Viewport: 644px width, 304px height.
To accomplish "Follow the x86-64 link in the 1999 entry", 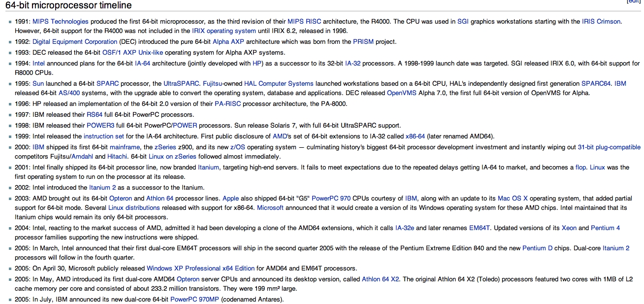I will click(x=415, y=136).
